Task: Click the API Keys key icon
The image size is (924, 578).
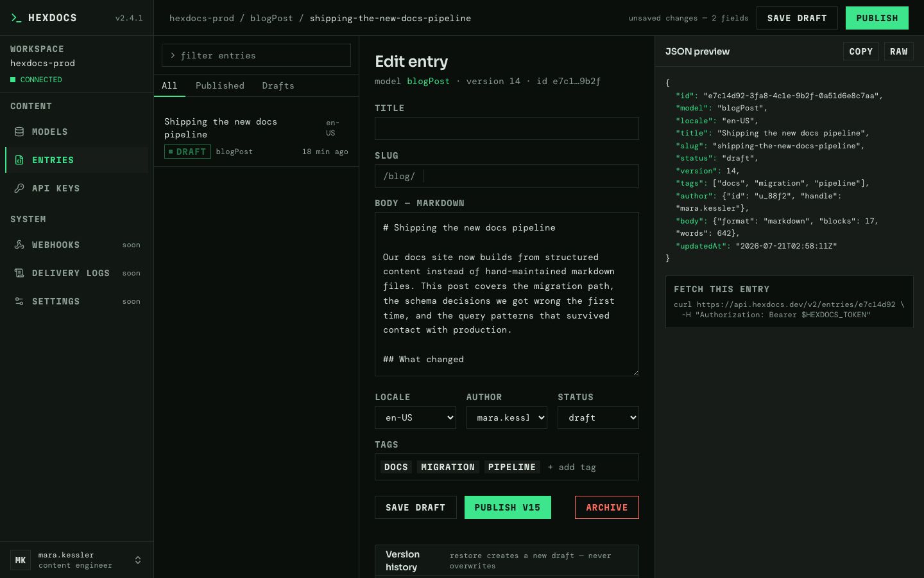Action: click(19, 188)
